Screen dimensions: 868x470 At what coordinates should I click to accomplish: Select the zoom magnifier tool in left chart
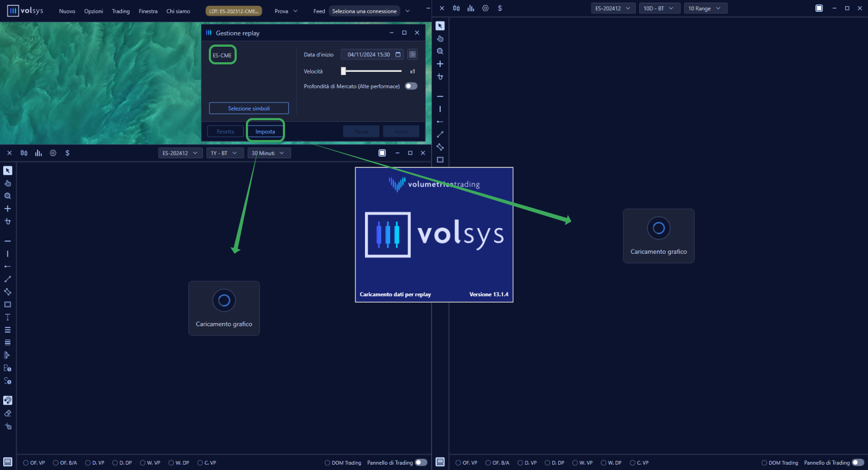point(8,196)
